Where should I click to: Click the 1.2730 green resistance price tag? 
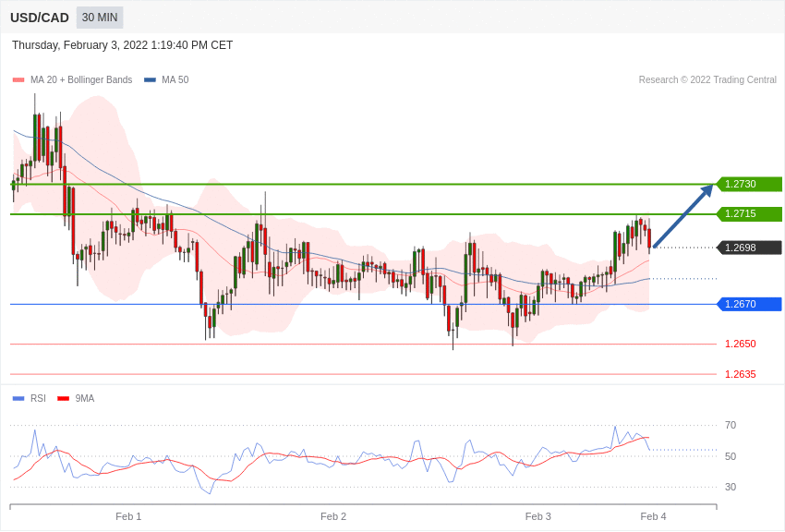point(750,184)
